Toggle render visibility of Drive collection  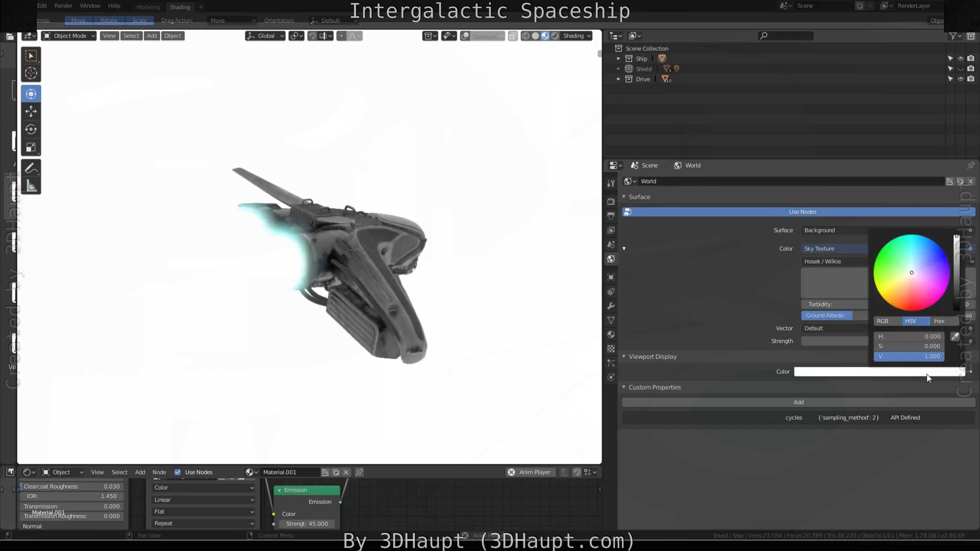(971, 79)
